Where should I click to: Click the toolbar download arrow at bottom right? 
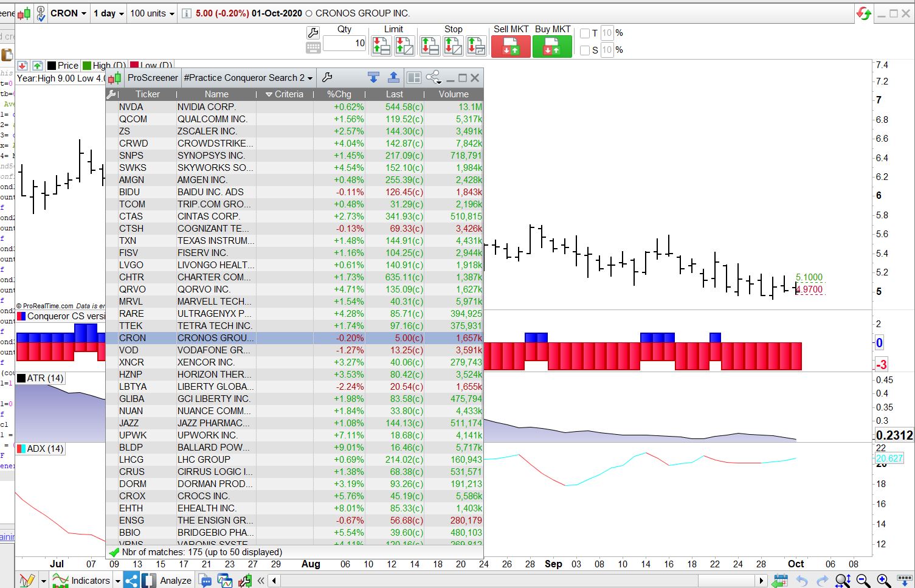pyautogui.click(x=905, y=581)
